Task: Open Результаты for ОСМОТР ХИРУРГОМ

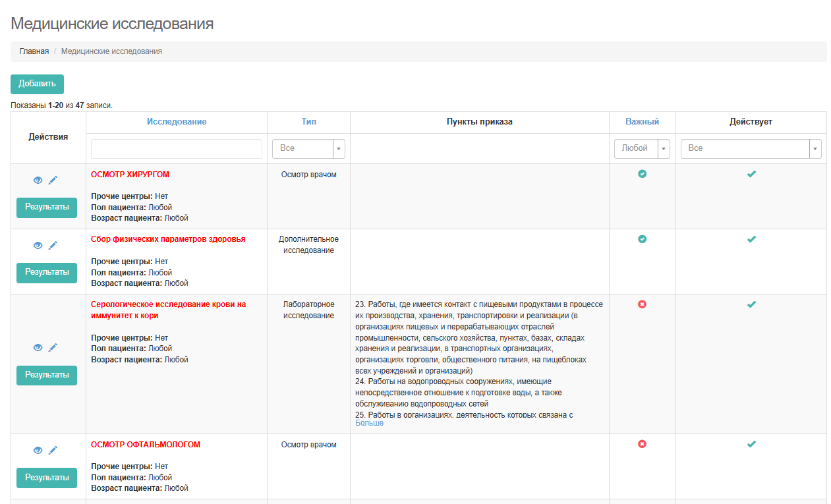Action: 47,207
